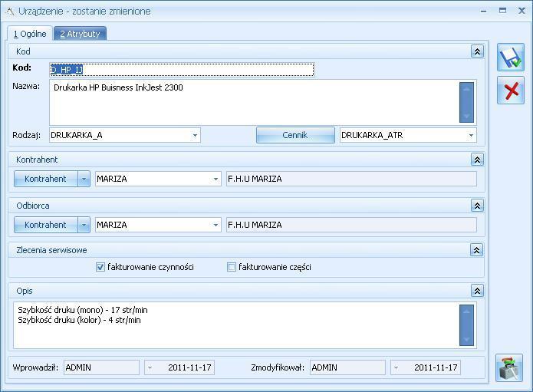The height and width of the screenshot is (392, 533).
Task: Click the Wprowadził ADMIN field
Action: [x=102, y=368]
